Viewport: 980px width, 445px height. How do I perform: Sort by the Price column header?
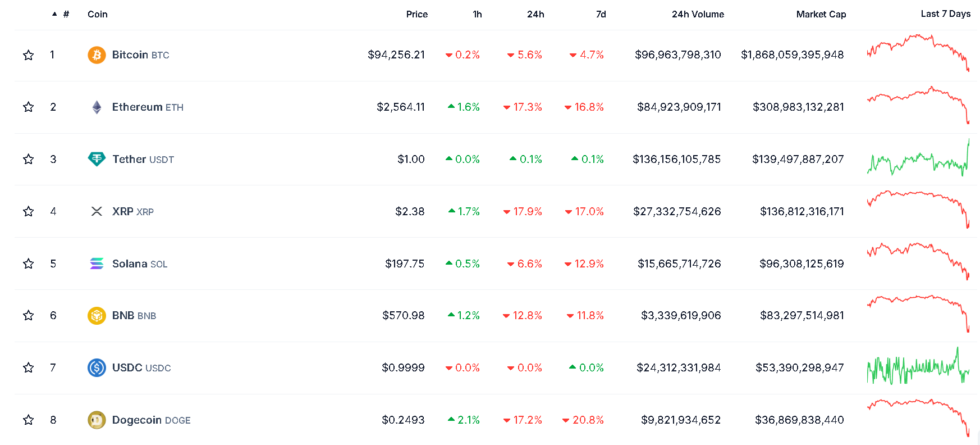point(416,14)
